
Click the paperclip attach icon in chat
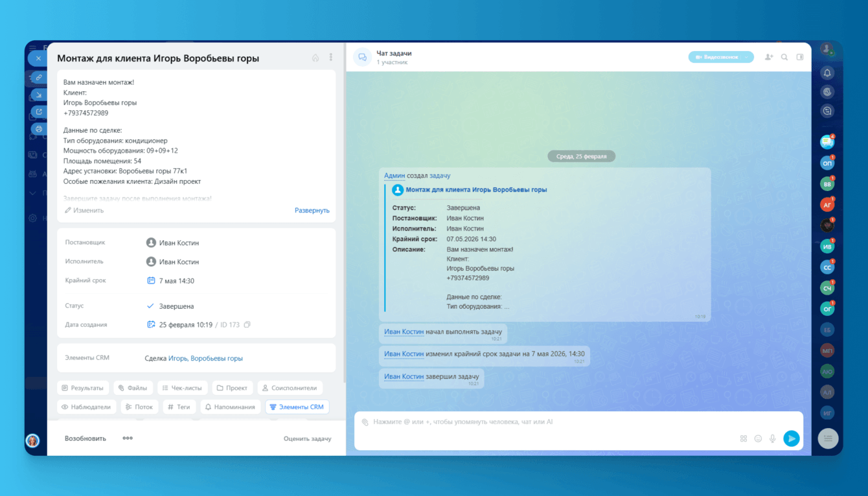(365, 422)
